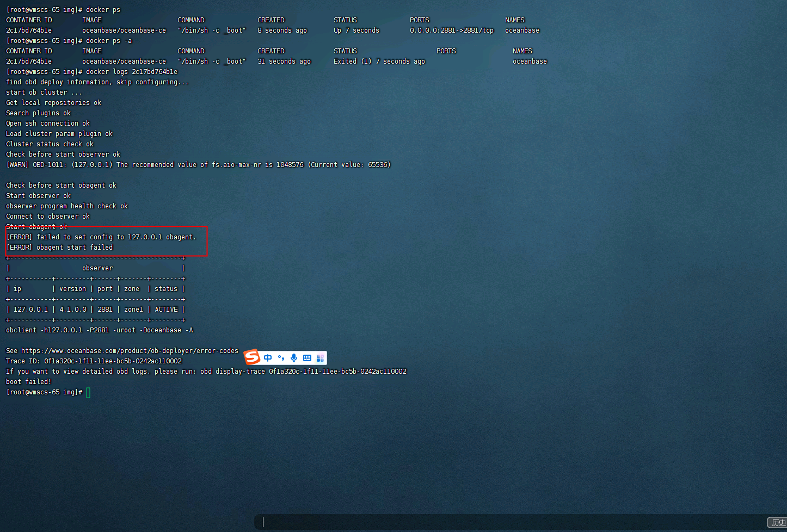Click the 'Start observer ok' line
The image size is (787, 532).
point(38,196)
